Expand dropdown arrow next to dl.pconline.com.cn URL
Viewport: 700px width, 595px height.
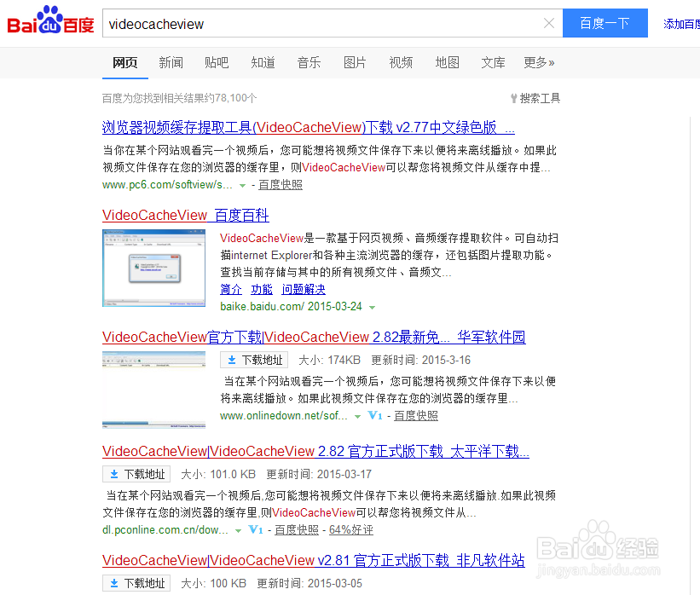(x=239, y=531)
